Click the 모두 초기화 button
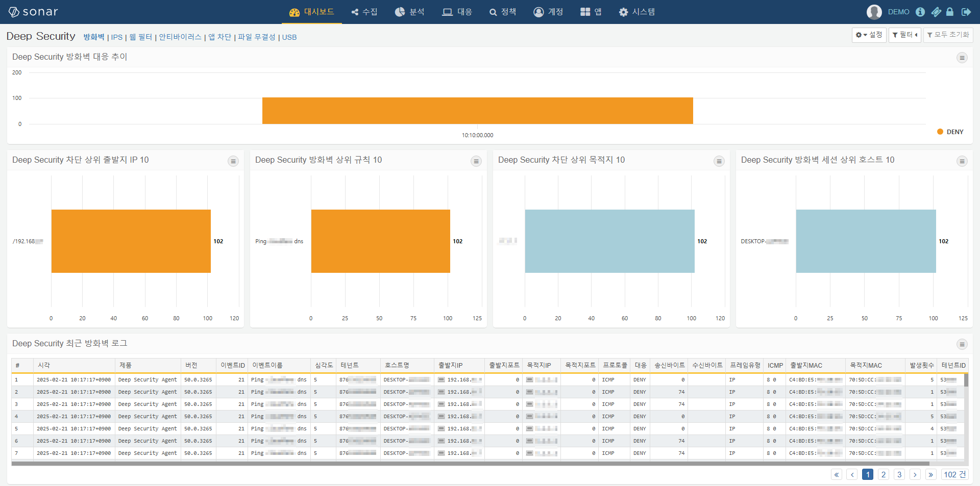 pyautogui.click(x=948, y=35)
